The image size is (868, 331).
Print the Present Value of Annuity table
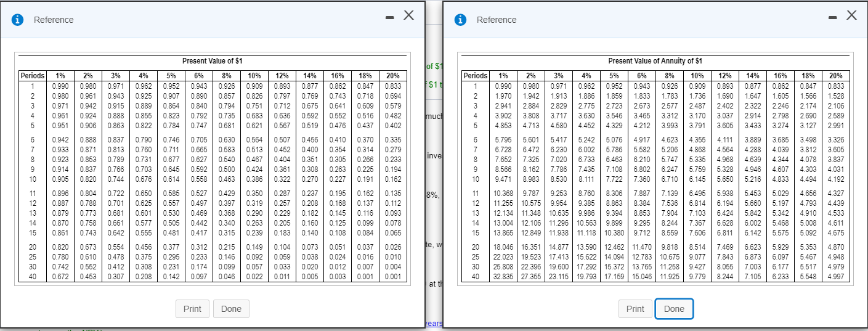click(635, 309)
